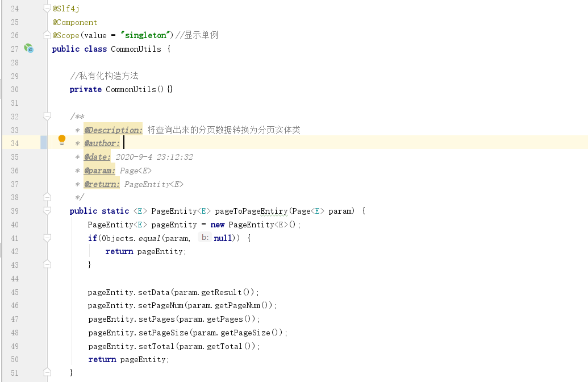Collapse the Javadoc comment at line 32
This screenshot has height=382, width=588.
(47, 117)
